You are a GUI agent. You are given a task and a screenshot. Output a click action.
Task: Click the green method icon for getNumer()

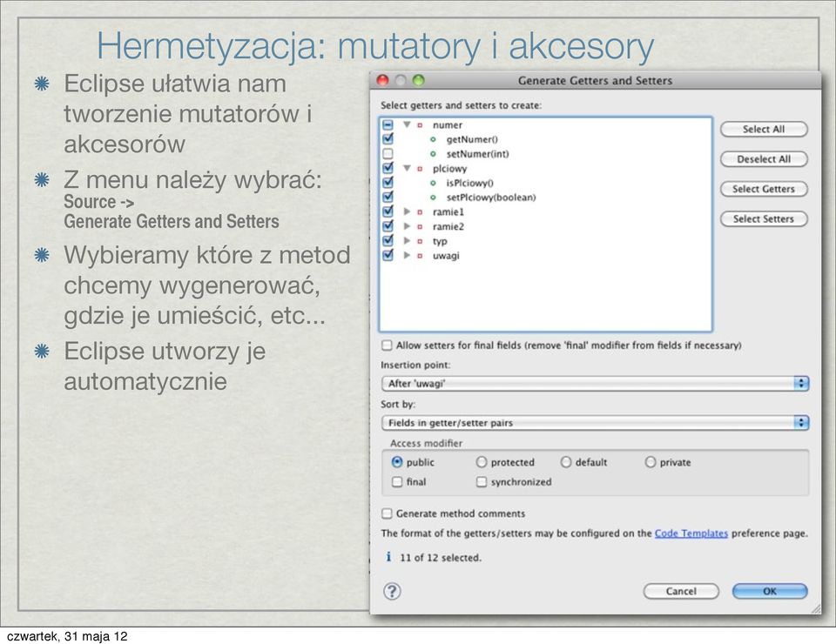(x=433, y=139)
